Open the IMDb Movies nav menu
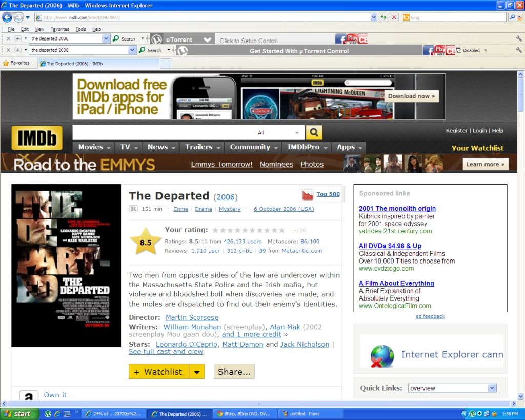The image size is (525, 420). pyautogui.click(x=94, y=147)
